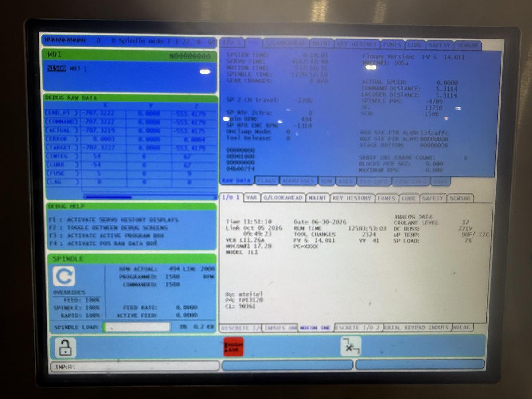Click the horizontal scrollbar under debug raw data
The height and width of the screenshot is (399, 532).
(x=149, y=197)
